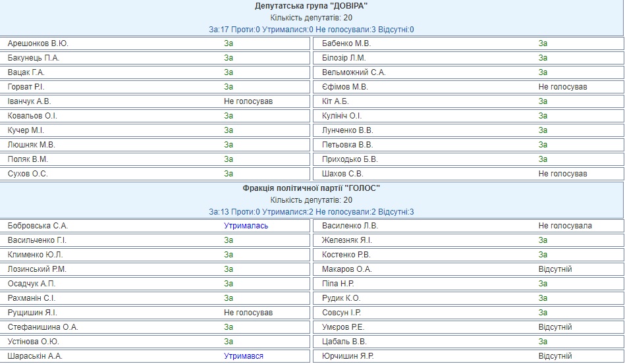Click the name Вельможний С.А.

[354, 72]
